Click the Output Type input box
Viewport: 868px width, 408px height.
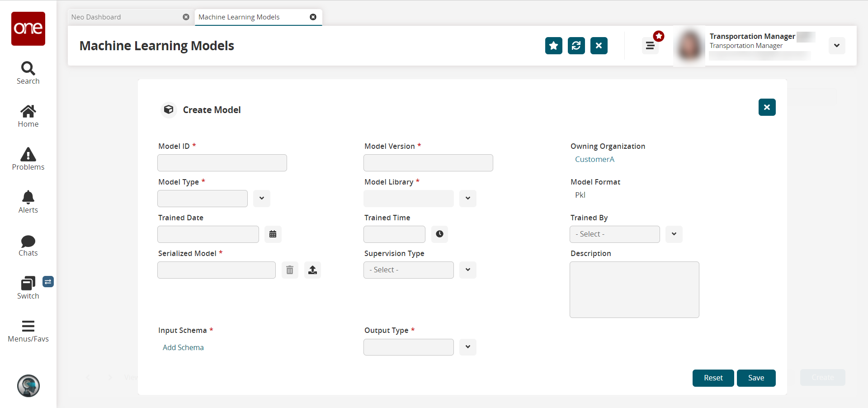[x=409, y=347]
